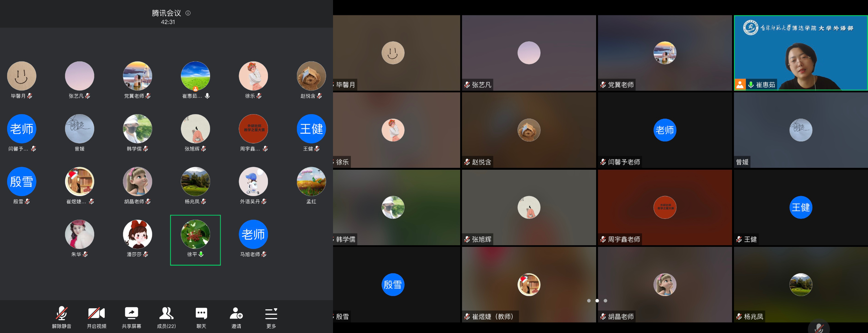868x333 pixels.
Task: Click the 腾讯会议 meeting title
Action: (166, 13)
